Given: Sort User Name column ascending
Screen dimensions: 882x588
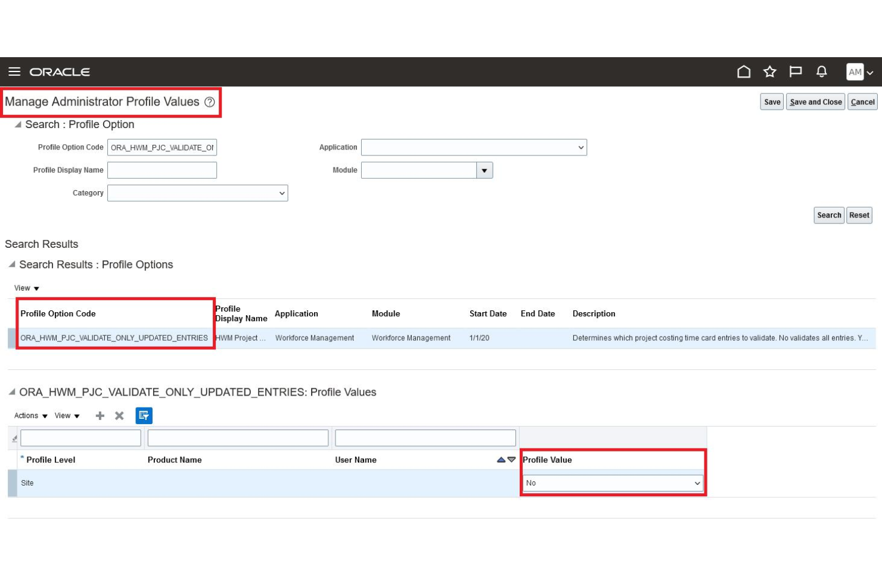Looking at the screenshot, I should click(x=501, y=460).
